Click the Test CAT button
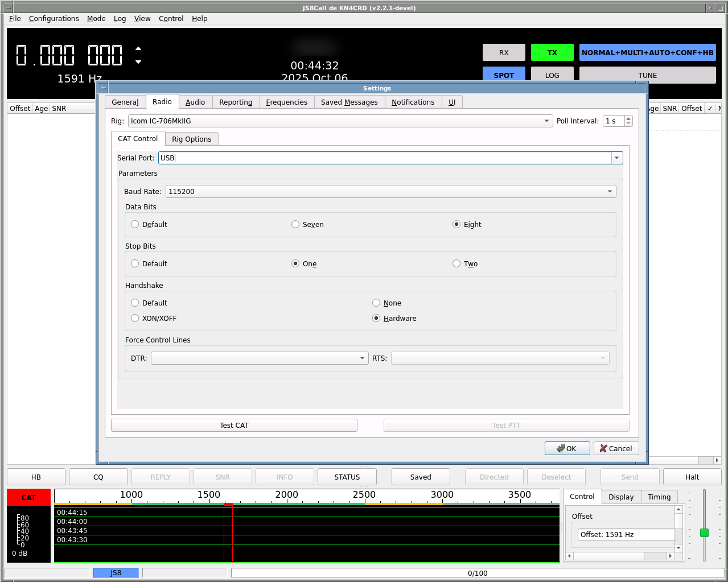The image size is (728, 582). point(234,425)
